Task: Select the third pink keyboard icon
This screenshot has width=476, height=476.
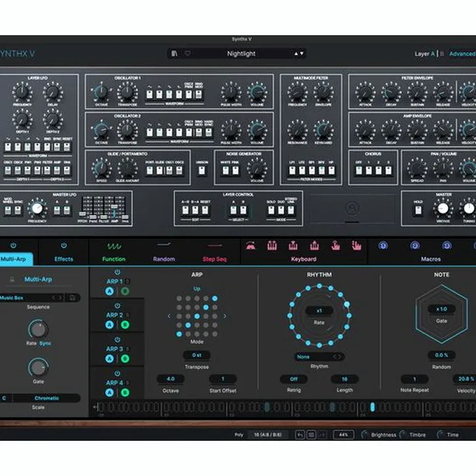Action: (293, 245)
